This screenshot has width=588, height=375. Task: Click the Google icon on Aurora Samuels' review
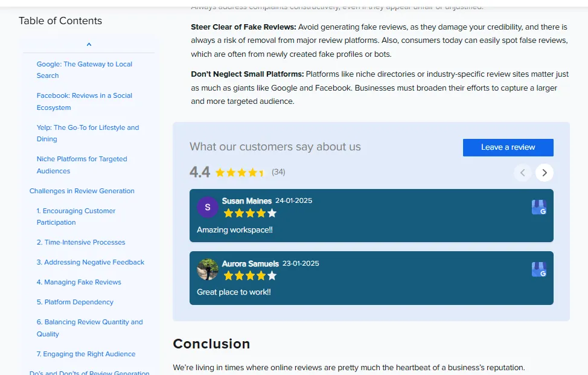click(x=538, y=269)
